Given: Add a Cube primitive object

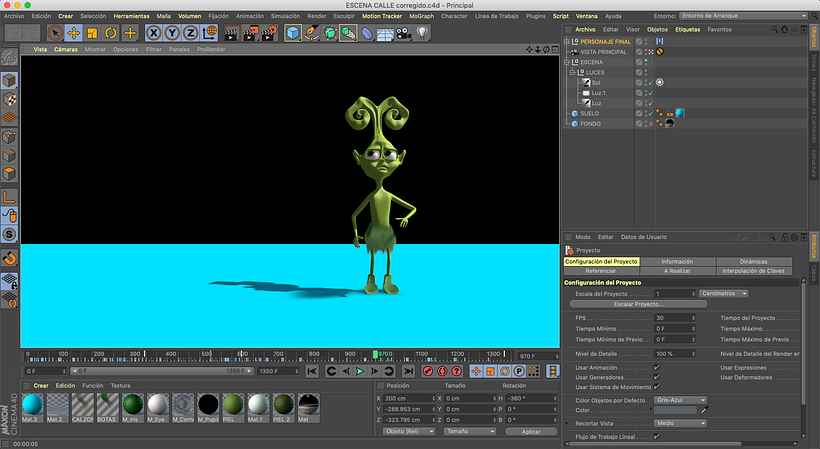Looking at the screenshot, I should 293,33.
